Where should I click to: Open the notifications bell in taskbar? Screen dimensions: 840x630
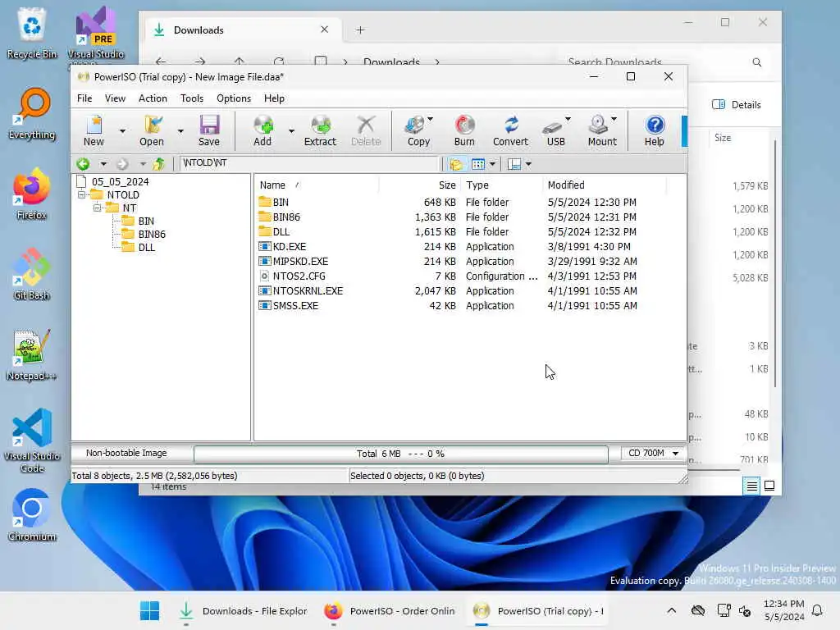point(817,610)
